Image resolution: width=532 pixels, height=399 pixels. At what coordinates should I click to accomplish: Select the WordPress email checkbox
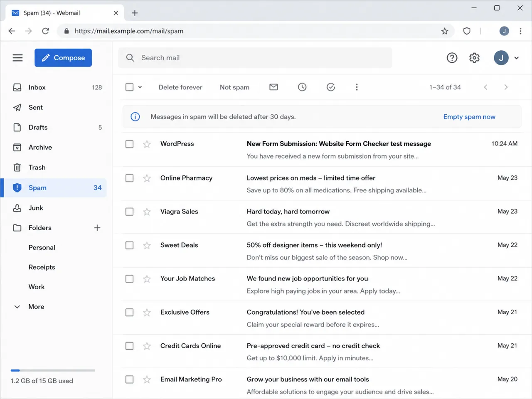point(129,144)
